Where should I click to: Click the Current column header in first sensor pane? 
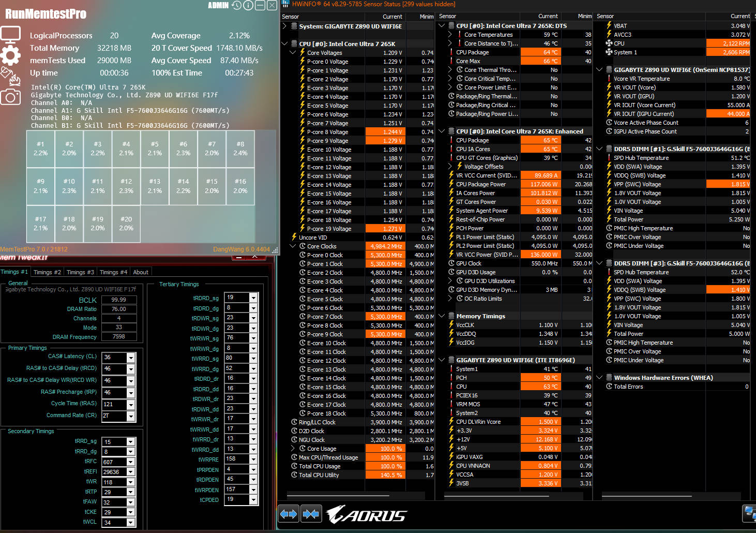click(385, 17)
